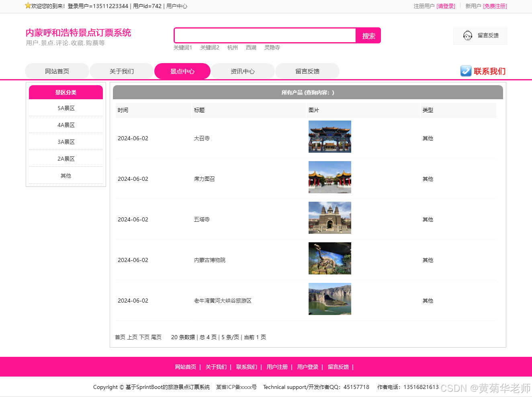Click the 西湖 keyword suggestion
Viewport: 532px width, 397px height.
tap(251, 47)
